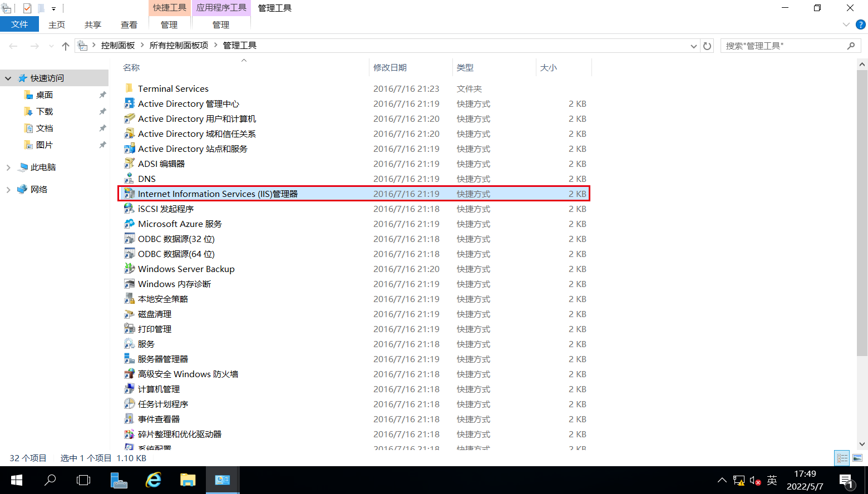Expand the ribbon with chevron
The image size is (868, 494).
click(x=846, y=24)
